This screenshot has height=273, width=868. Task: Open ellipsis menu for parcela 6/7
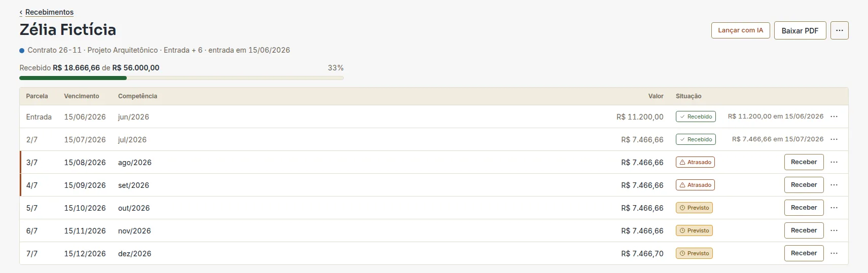834,230
